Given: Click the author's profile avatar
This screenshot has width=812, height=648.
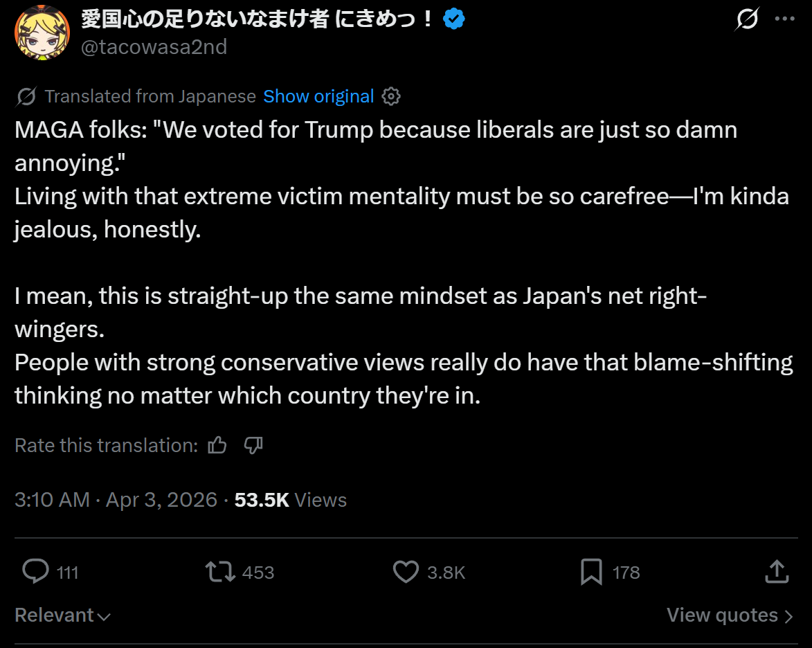Looking at the screenshot, I should coord(41,33).
